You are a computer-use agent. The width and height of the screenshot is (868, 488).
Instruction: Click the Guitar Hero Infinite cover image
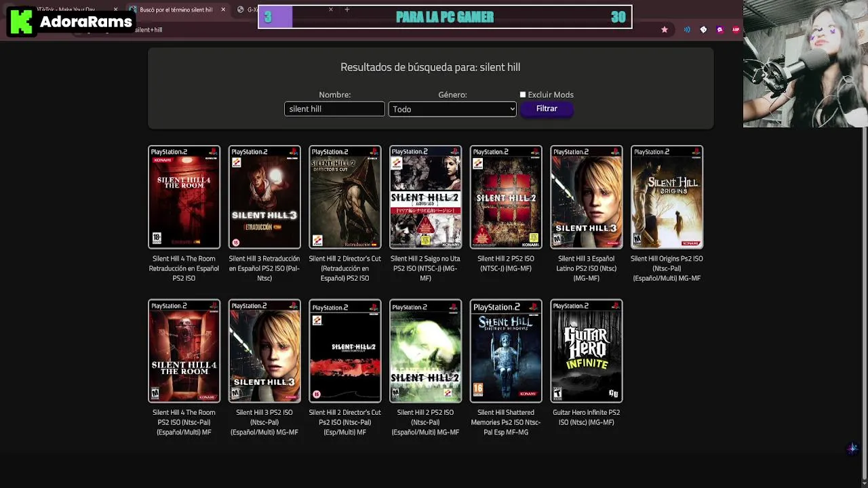pos(586,351)
